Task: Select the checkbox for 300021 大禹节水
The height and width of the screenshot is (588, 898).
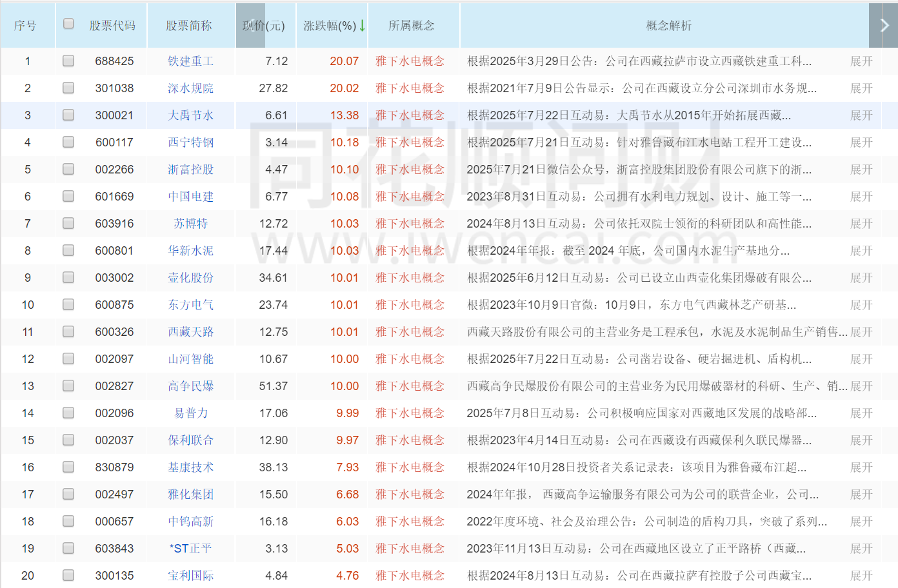Action: [68, 115]
